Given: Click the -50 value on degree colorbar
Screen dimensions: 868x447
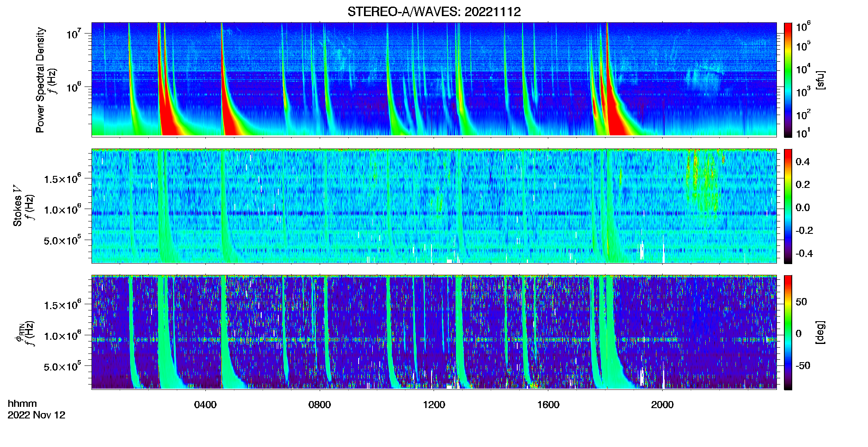Looking at the screenshot, I should coord(803,365).
